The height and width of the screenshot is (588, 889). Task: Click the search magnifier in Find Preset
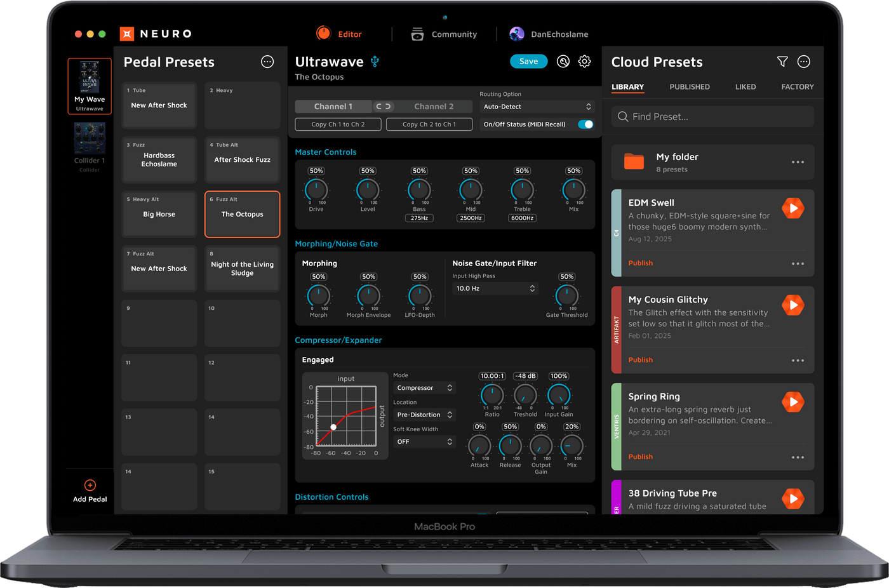(x=623, y=117)
